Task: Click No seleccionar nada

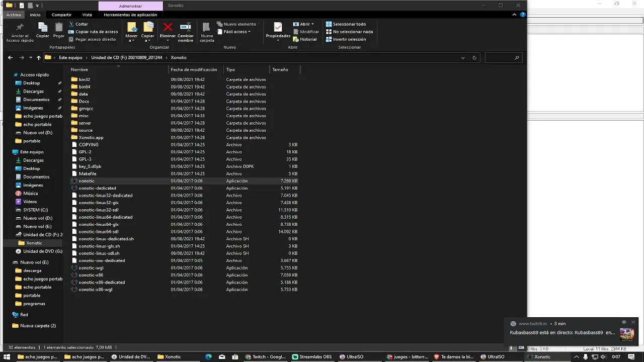Action: pos(349,32)
